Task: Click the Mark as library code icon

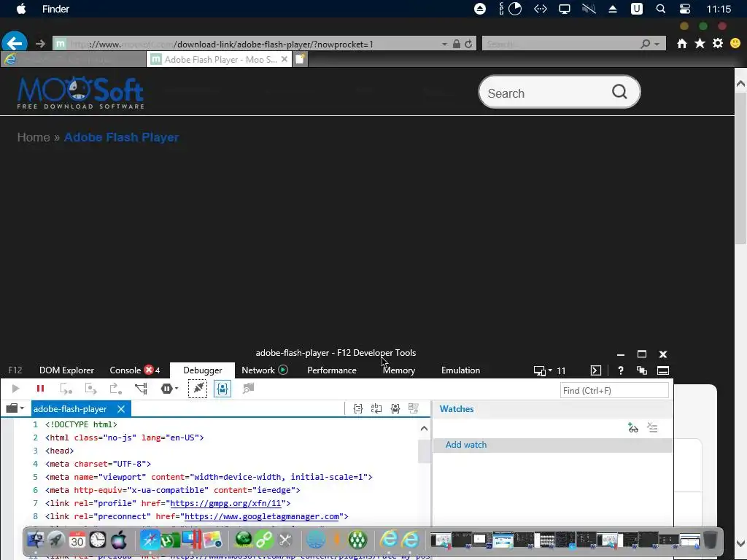Action: tap(395, 408)
